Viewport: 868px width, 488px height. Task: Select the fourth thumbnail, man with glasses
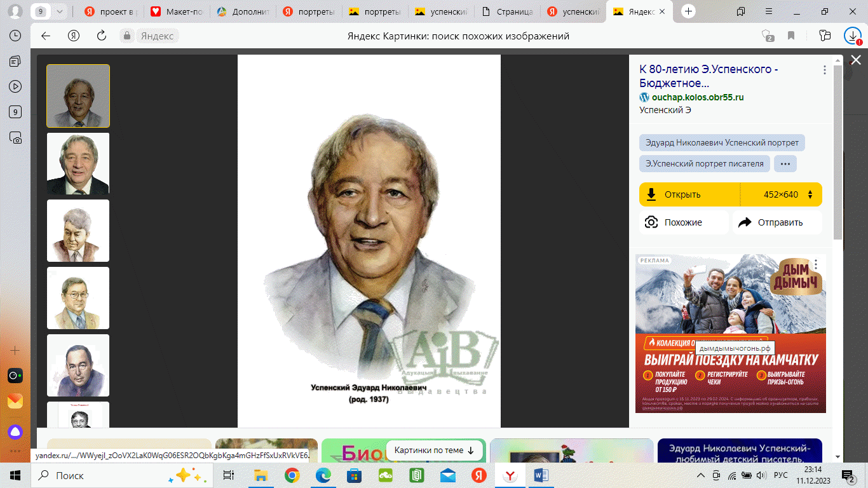pos(78,298)
